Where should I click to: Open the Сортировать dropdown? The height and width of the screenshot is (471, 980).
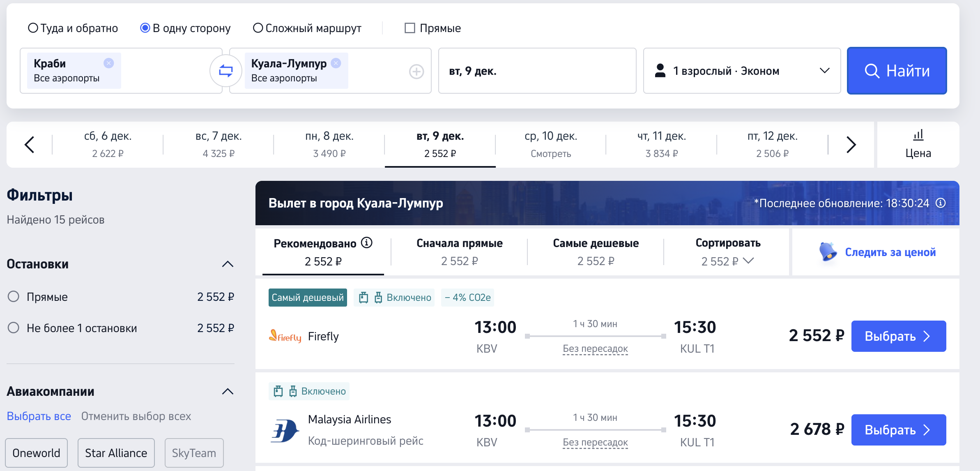point(728,252)
